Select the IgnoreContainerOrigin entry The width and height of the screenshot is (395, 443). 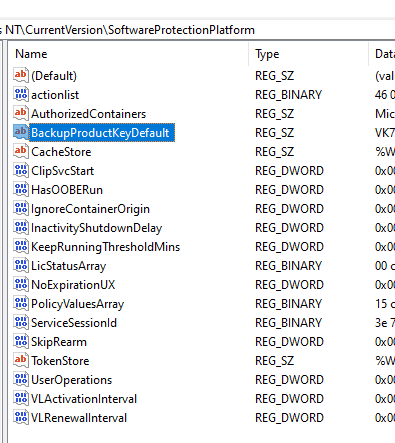[90, 209]
